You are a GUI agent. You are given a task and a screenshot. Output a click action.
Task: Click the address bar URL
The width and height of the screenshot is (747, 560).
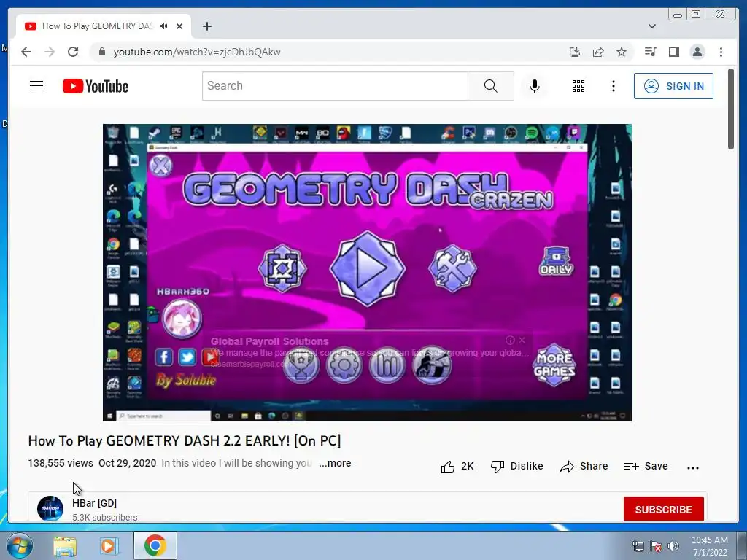[x=197, y=52]
